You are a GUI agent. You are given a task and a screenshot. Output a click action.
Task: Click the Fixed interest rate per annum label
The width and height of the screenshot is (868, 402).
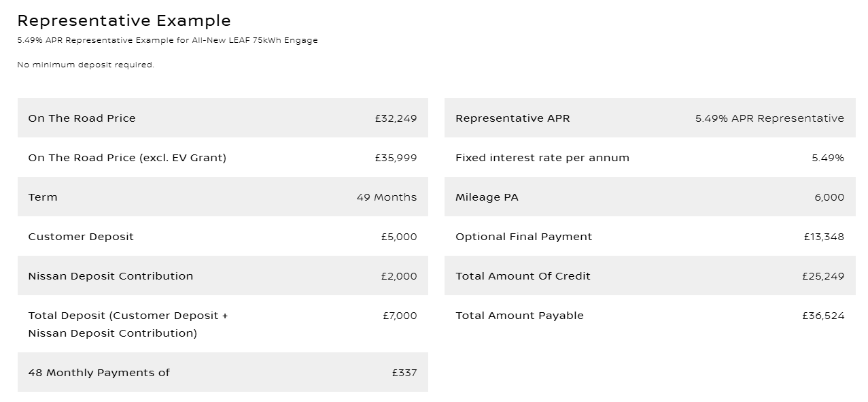(542, 158)
